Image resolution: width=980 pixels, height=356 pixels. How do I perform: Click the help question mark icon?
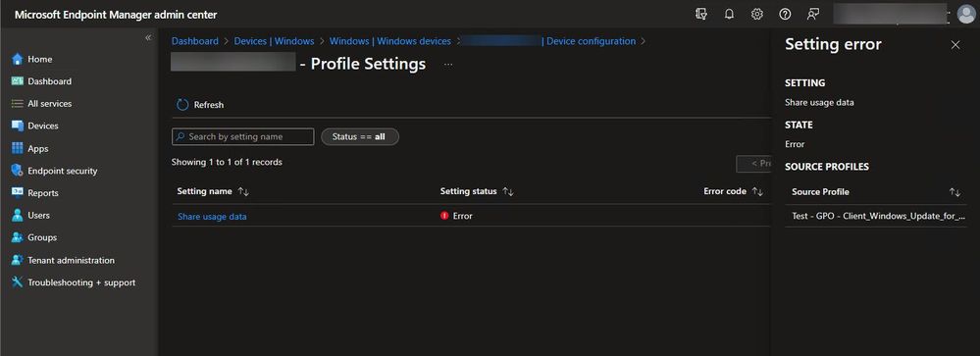pyautogui.click(x=785, y=15)
